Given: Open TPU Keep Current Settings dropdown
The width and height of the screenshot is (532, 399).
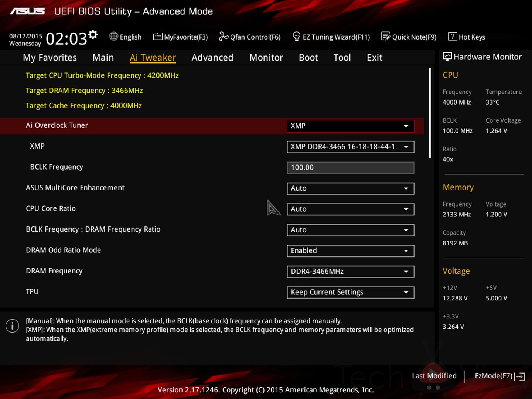Looking at the screenshot, I should click(350, 292).
